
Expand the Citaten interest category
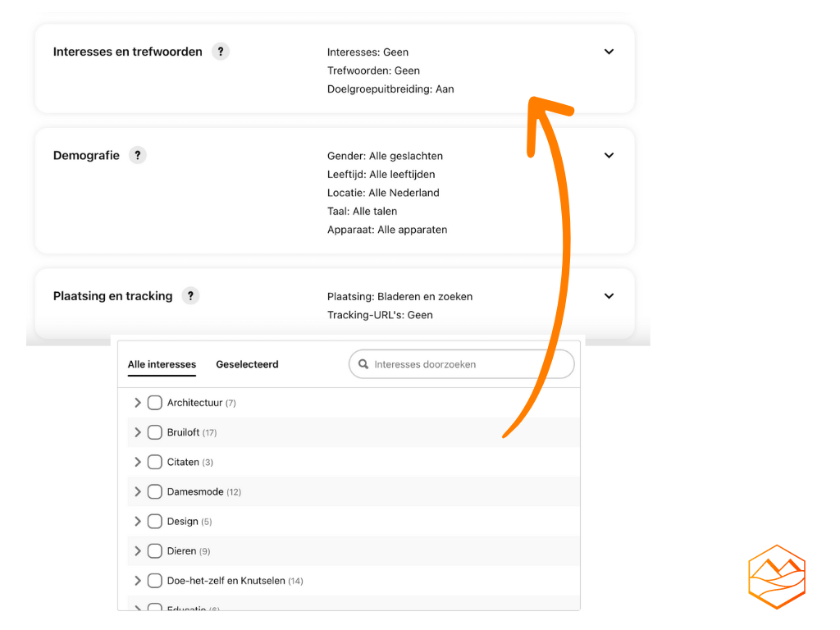click(138, 462)
